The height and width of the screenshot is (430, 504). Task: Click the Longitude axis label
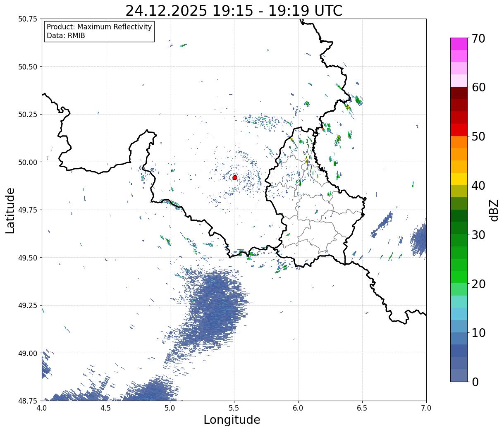232,420
